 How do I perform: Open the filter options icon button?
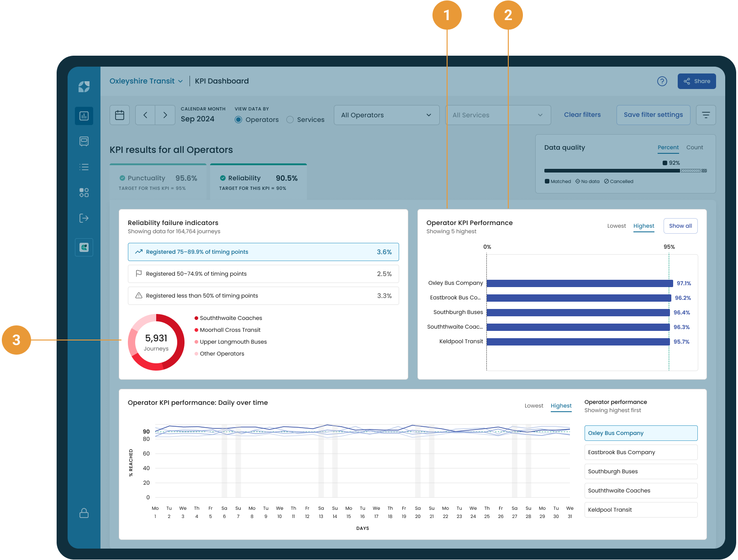coord(706,115)
